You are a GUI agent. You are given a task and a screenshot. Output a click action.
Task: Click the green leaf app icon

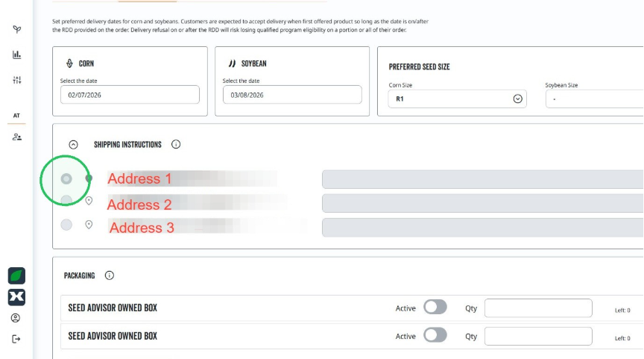(16, 276)
